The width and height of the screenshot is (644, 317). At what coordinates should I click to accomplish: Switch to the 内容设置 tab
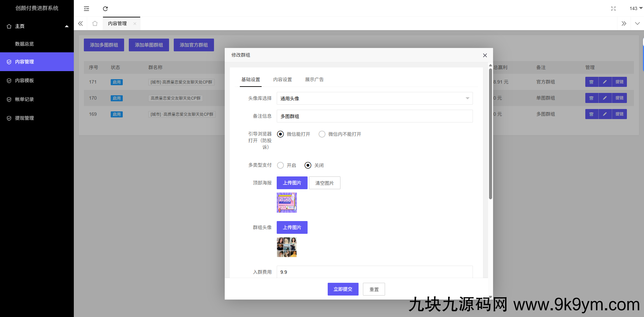coord(282,80)
